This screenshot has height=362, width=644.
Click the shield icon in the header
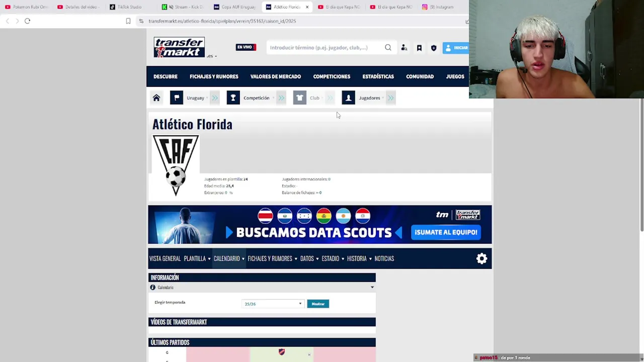click(x=434, y=48)
